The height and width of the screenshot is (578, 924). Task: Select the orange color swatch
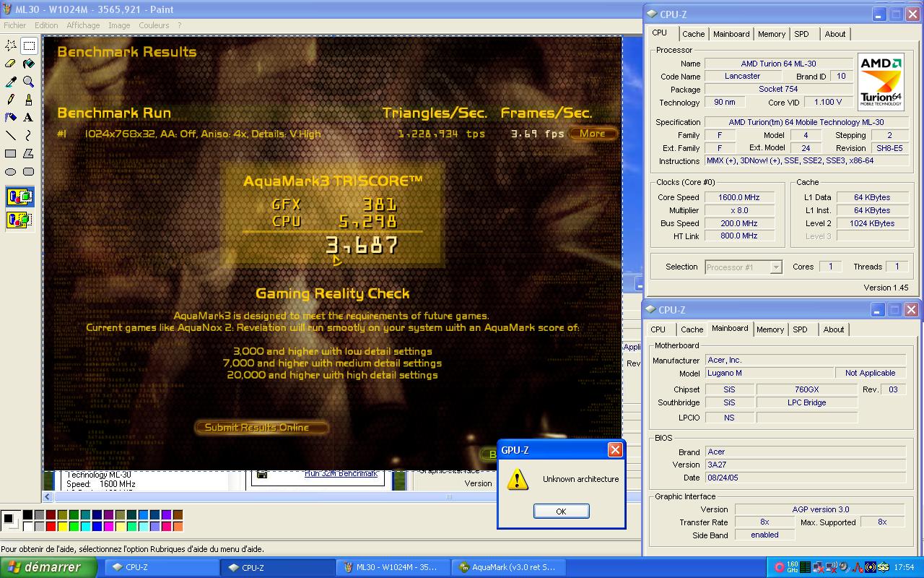178,526
